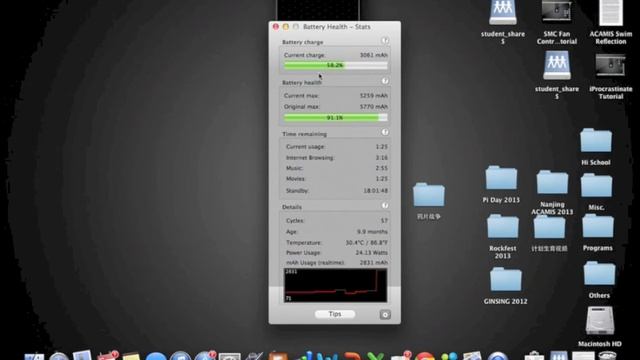Select the Power Usage 24.13 Watts row
The width and height of the screenshot is (640, 360).
click(336, 253)
